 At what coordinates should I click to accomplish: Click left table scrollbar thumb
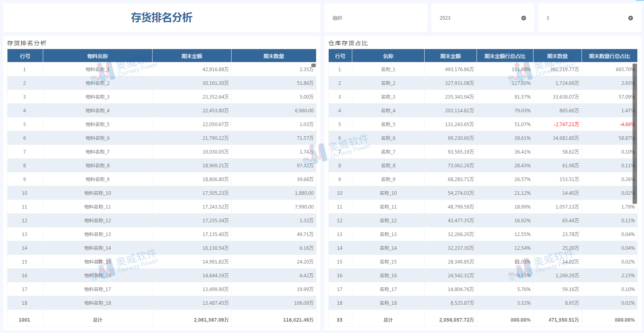(x=313, y=65)
